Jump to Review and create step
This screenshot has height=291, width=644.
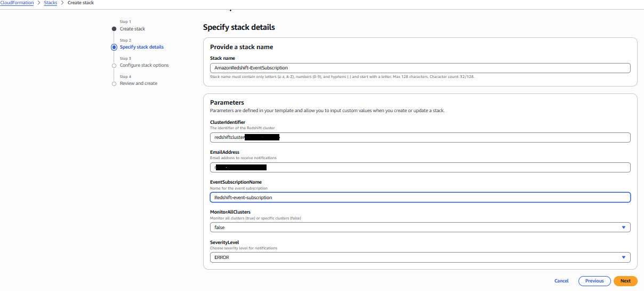139,83
